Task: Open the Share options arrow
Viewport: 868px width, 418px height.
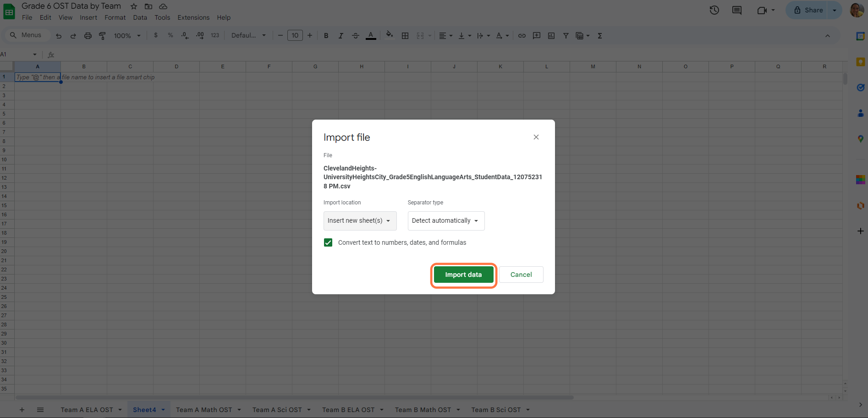Action: (x=835, y=10)
